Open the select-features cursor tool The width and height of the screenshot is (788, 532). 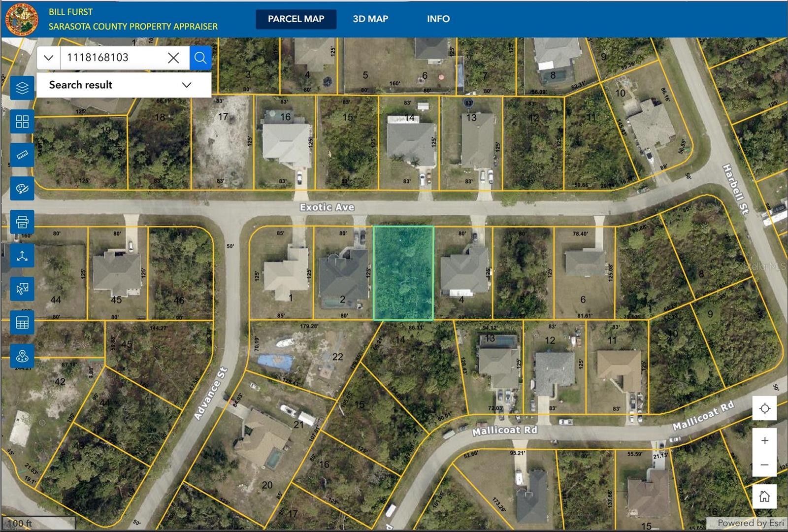point(22,289)
